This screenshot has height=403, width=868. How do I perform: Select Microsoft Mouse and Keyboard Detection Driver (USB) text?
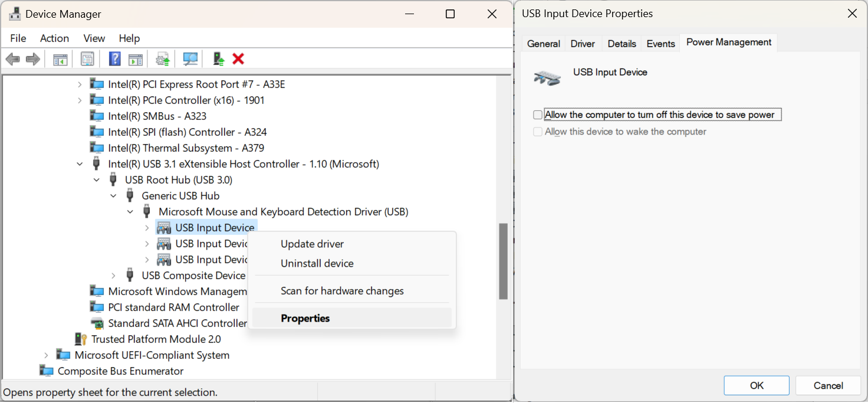[x=284, y=212]
